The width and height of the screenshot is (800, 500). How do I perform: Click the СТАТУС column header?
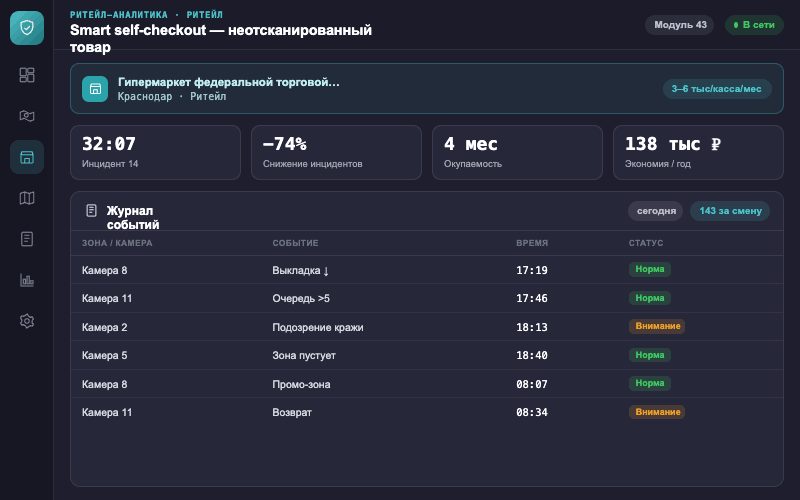click(x=646, y=243)
